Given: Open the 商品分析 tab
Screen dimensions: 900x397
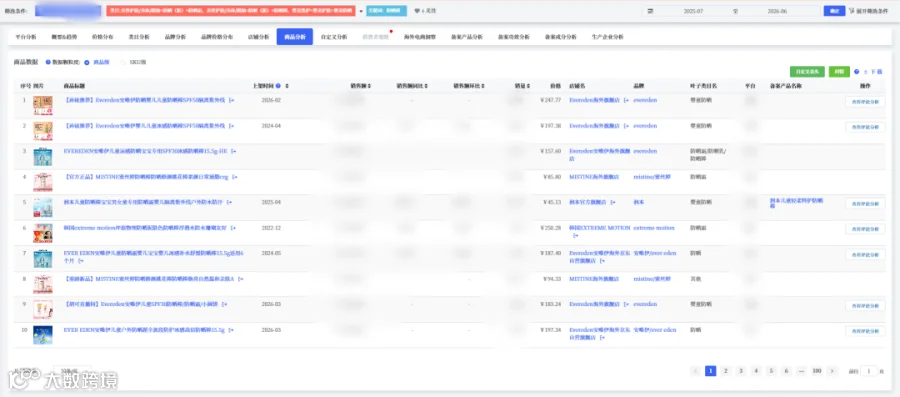Looking at the screenshot, I should [294, 37].
